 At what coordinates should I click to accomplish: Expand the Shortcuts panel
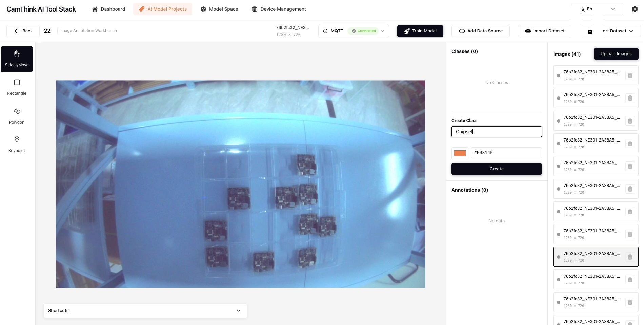(x=145, y=311)
